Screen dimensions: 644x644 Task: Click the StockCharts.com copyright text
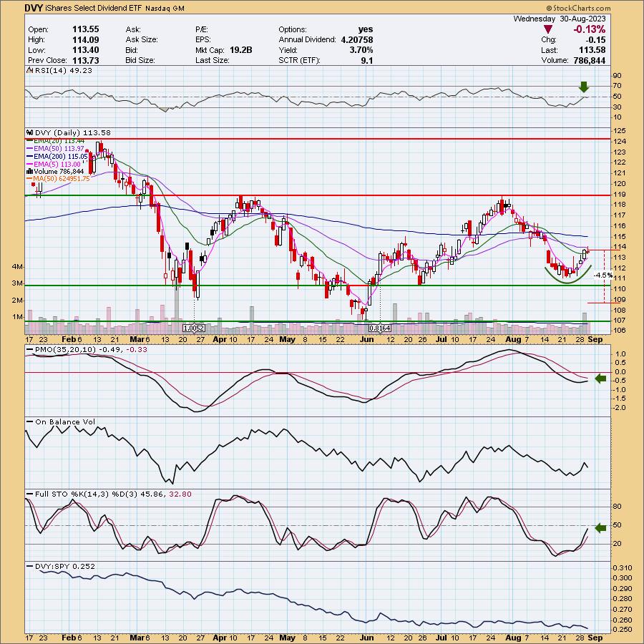coord(578,8)
